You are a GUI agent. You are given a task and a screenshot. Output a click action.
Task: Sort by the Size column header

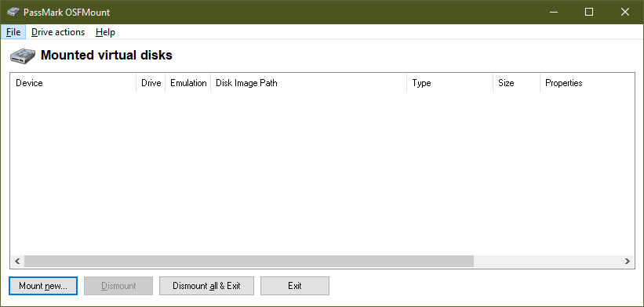(x=517, y=83)
